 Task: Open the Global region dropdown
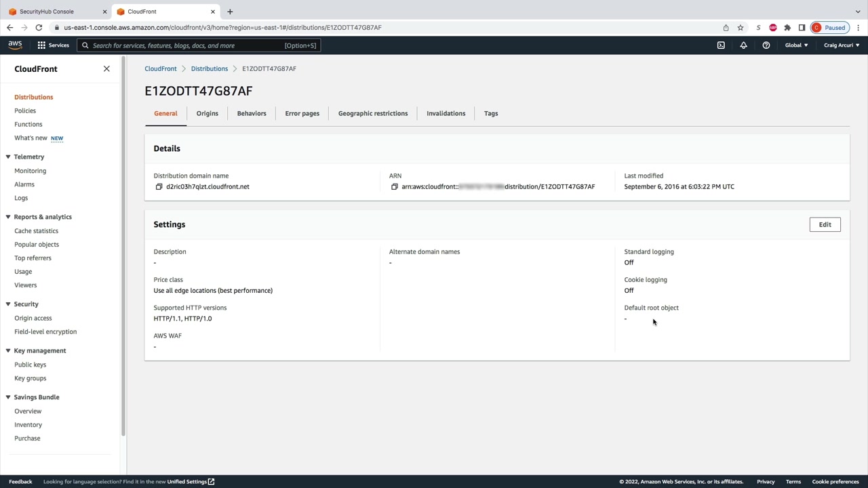(x=796, y=45)
